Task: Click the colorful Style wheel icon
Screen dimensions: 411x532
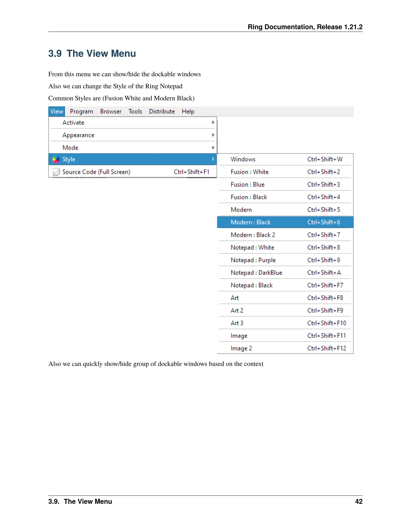Action: click(x=56, y=159)
